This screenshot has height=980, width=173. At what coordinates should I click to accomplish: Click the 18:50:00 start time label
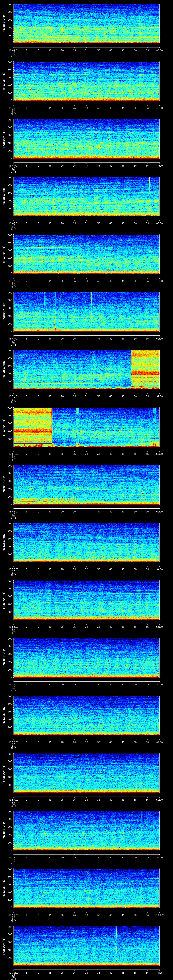[x=13, y=396]
